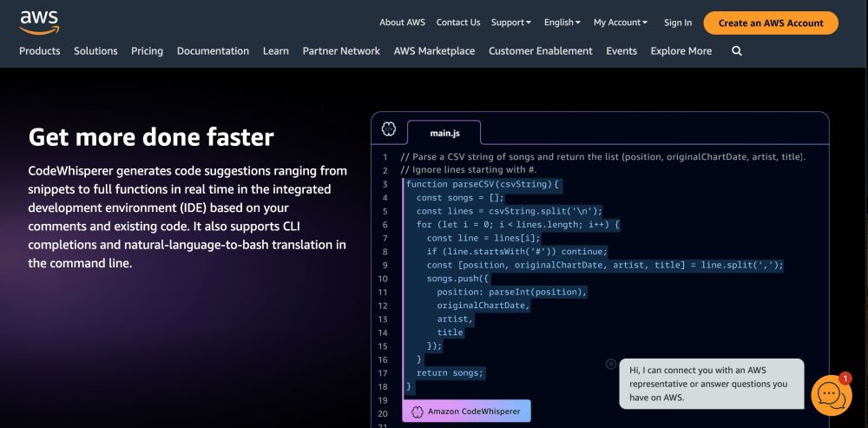Viewport: 868px width, 428px height.
Task: Go to the Pricing page
Action: pyautogui.click(x=147, y=51)
